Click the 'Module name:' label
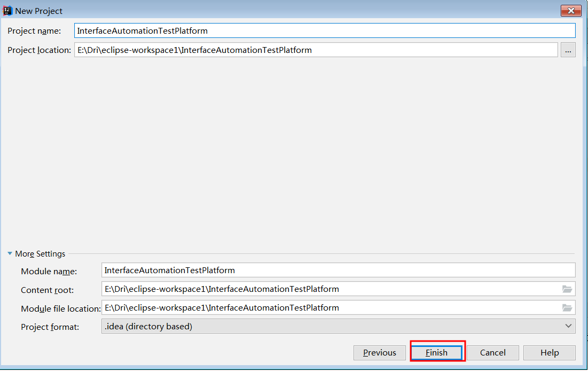 coord(49,271)
